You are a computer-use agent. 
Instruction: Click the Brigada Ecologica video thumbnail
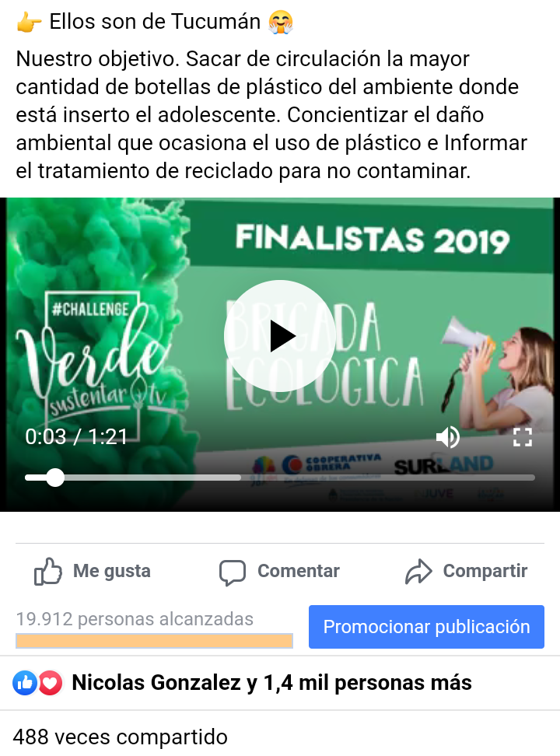(x=280, y=355)
